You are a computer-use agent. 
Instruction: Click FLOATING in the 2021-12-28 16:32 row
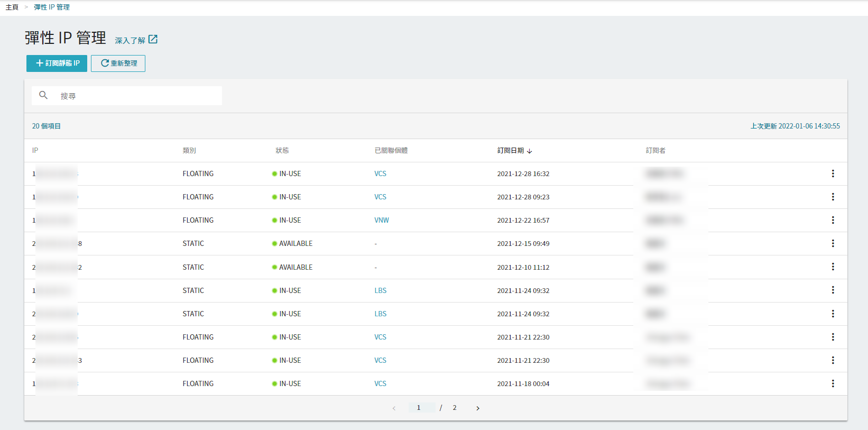pos(198,173)
